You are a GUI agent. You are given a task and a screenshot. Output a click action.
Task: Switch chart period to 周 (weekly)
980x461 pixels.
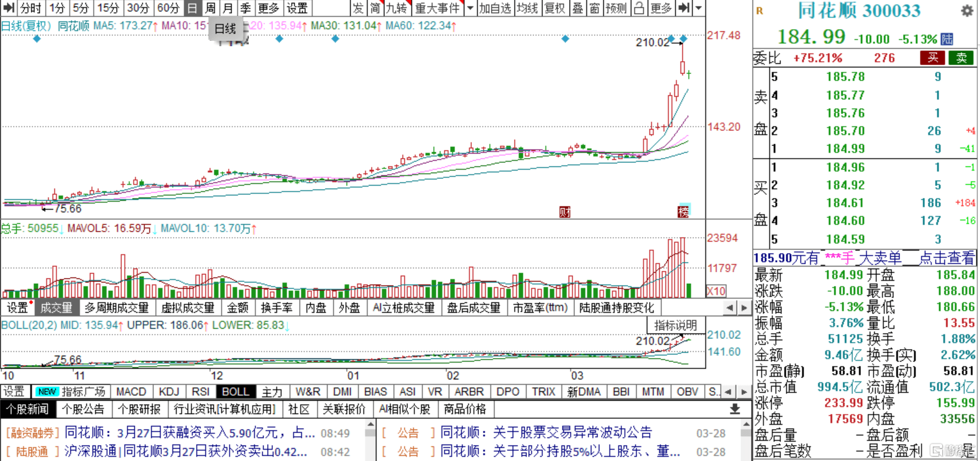pos(210,8)
